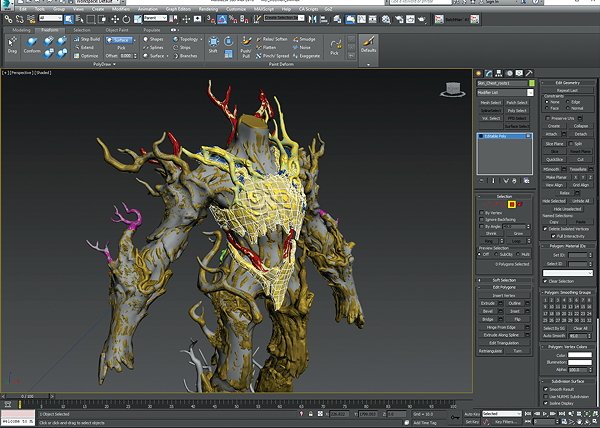Open the Hierarchy command panel tab
Image resolution: width=600 pixels, height=428 pixels.
pos(499,73)
